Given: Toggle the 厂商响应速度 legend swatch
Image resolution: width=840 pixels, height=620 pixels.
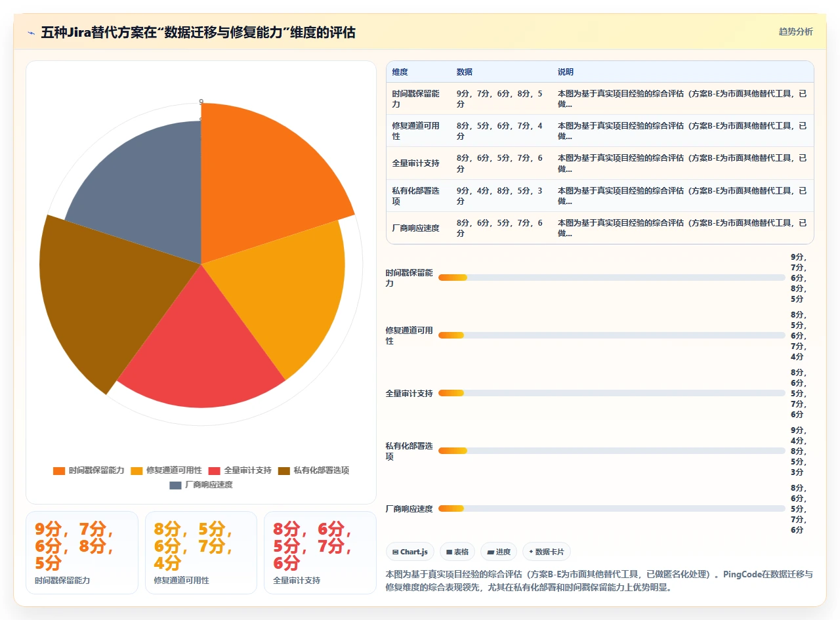Looking at the screenshot, I should pyautogui.click(x=175, y=485).
